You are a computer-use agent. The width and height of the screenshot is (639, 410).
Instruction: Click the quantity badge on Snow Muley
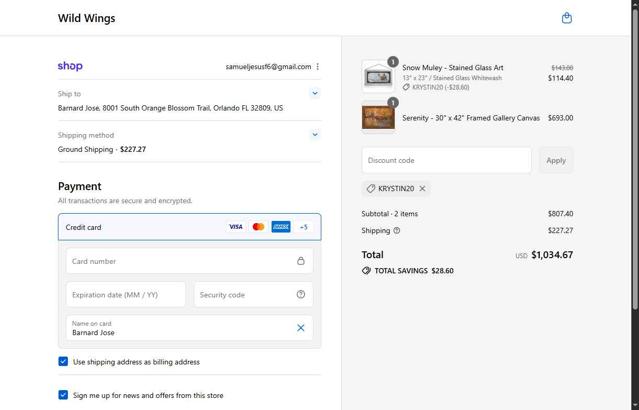click(x=393, y=62)
